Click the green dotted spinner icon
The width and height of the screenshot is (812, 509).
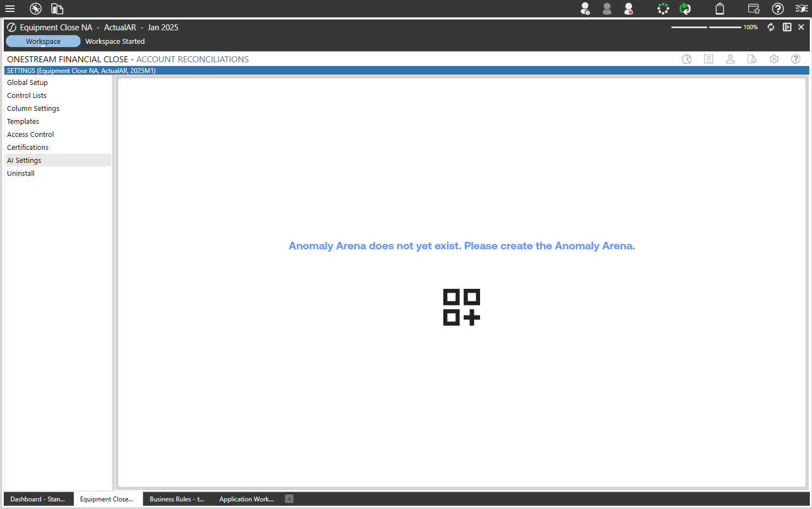[x=663, y=9]
